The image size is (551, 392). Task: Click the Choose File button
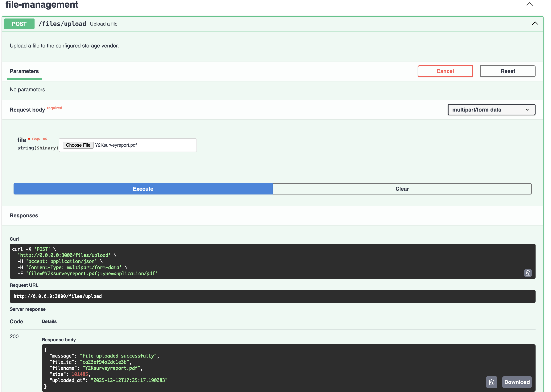(78, 145)
